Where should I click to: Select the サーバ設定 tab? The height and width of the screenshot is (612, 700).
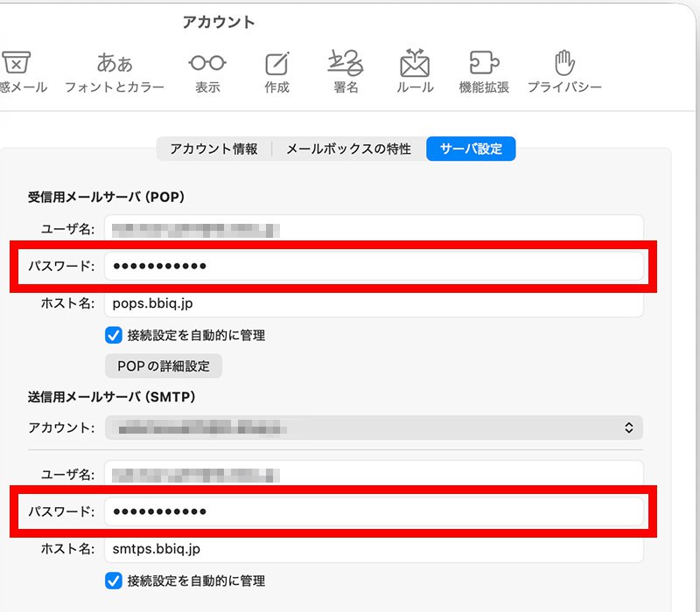coord(472,149)
